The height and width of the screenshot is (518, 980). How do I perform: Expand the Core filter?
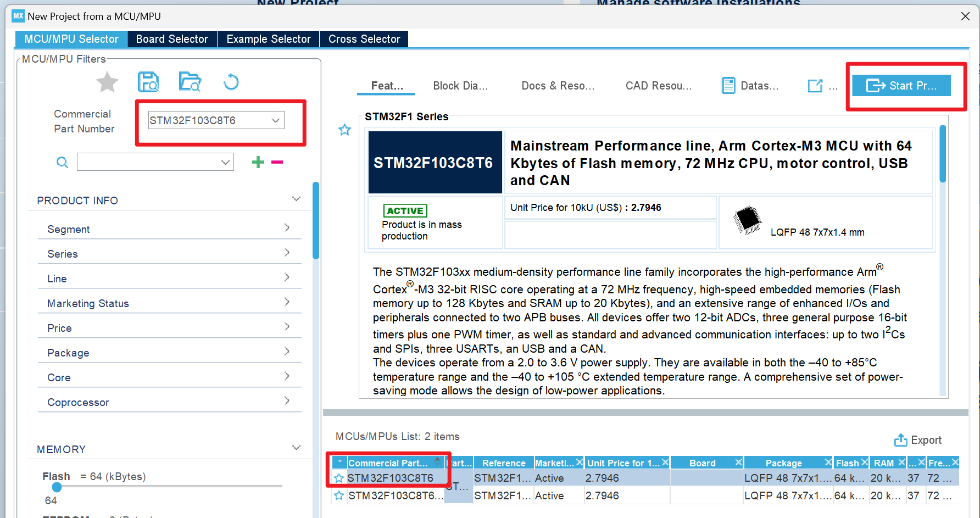click(x=170, y=377)
